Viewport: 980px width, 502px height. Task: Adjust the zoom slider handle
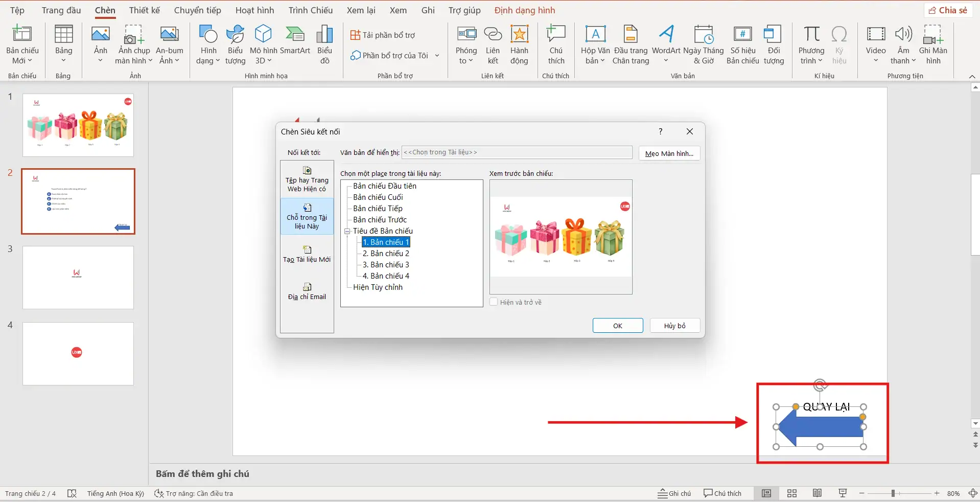[x=893, y=493]
